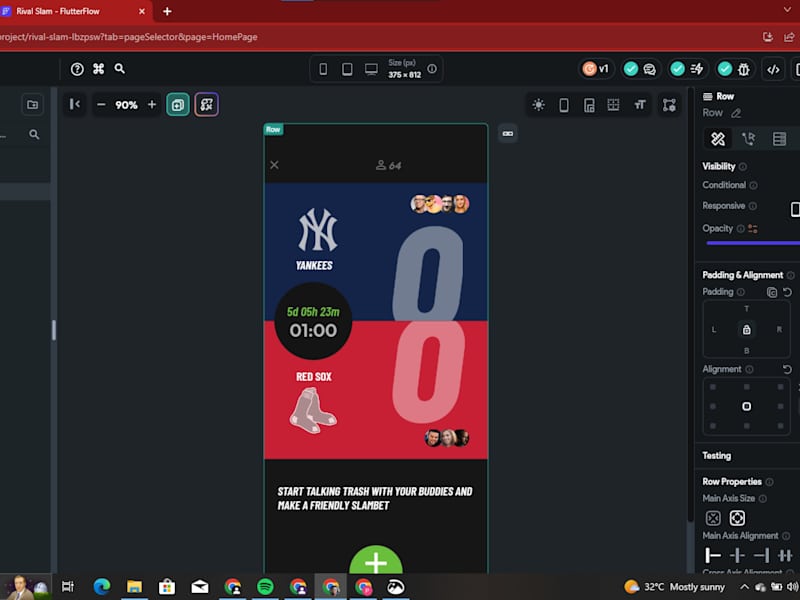Click the 01:00 timer text

[313, 331]
